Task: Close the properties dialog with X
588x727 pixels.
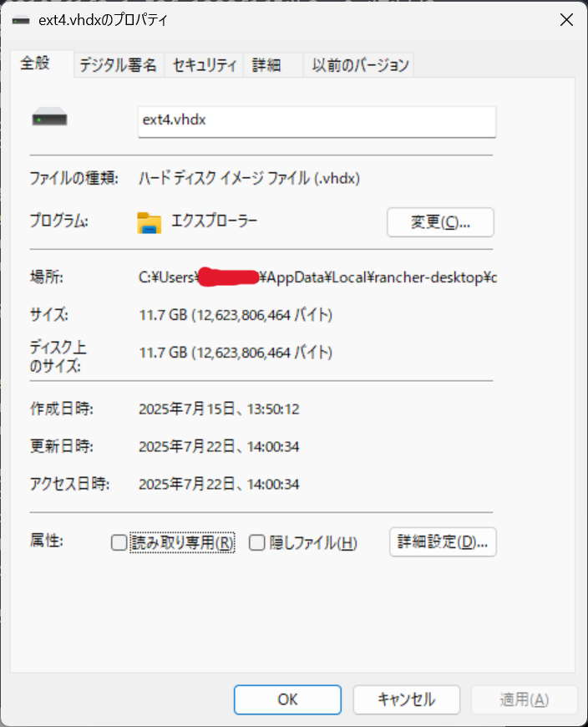Action: pyautogui.click(x=566, y=20)
